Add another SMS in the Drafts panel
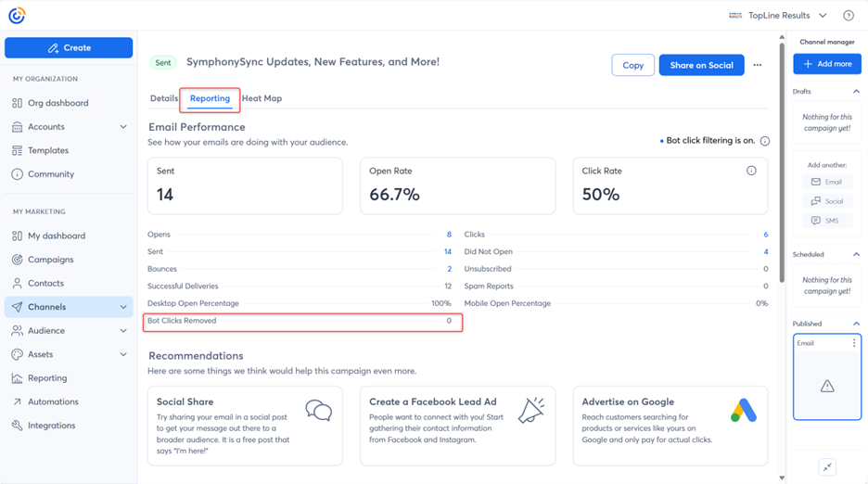Viewport: 868px width, 484px height. 825,221
